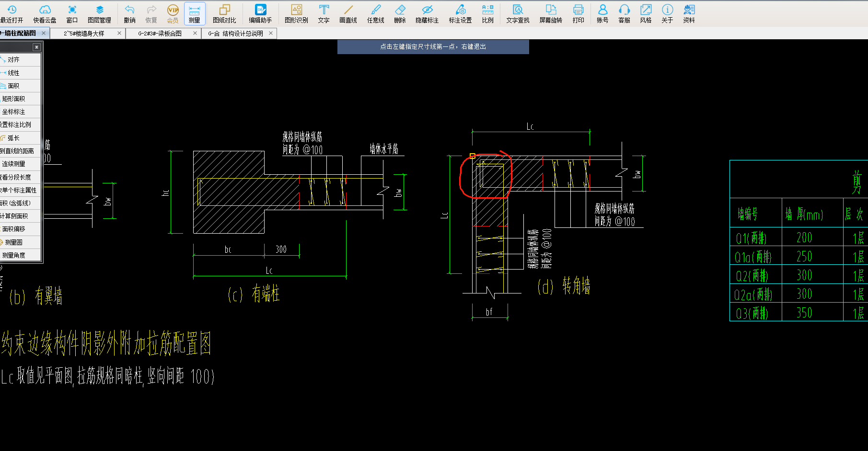
Task: Choose 连续测量 continuous measurement
Action: point(20,164)
